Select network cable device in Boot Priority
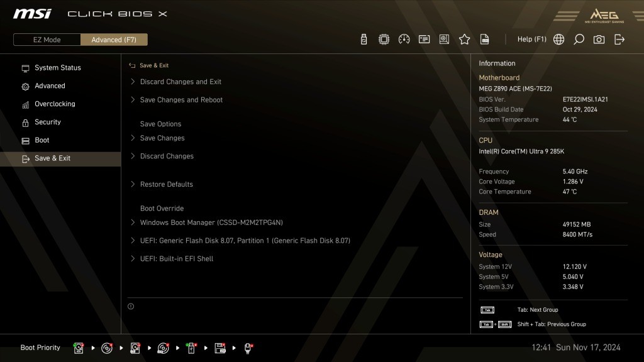 248,348
